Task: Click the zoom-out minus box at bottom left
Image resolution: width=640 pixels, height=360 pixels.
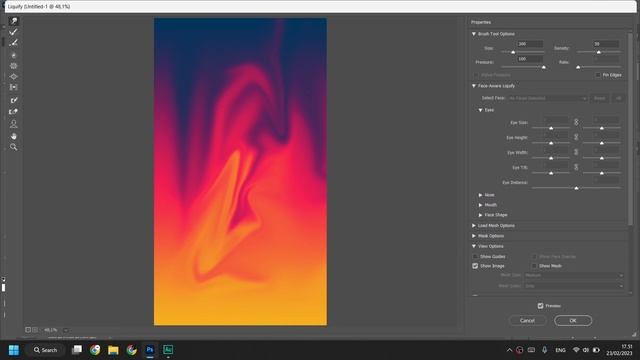Action: pos(28,330)
